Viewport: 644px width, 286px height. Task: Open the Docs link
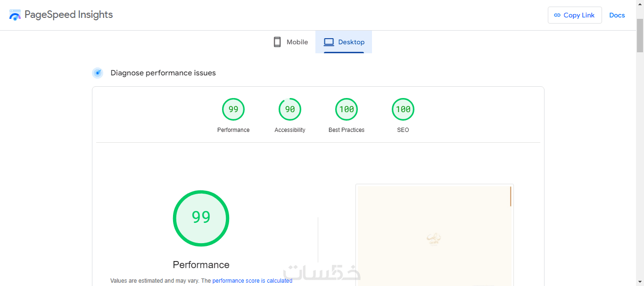pos(617,15)
